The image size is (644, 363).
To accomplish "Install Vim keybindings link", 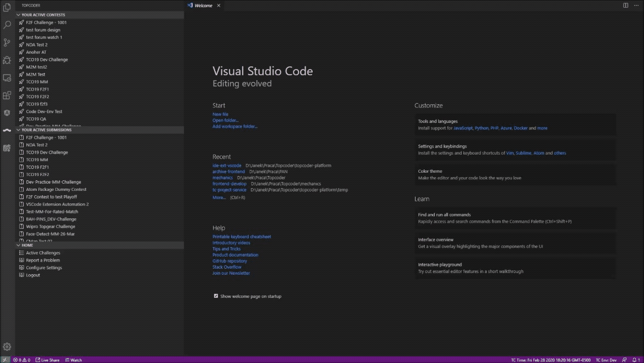I will coord(510,153).
